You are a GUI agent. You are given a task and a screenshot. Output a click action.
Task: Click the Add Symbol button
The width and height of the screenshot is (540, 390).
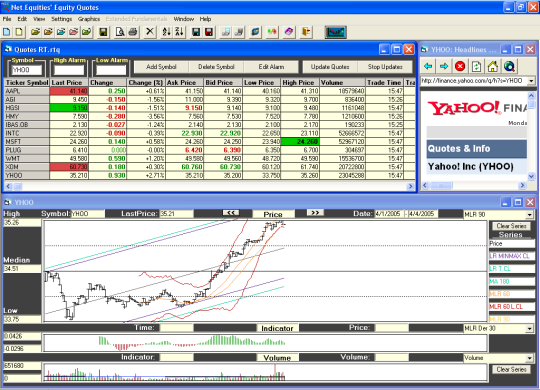161,67
